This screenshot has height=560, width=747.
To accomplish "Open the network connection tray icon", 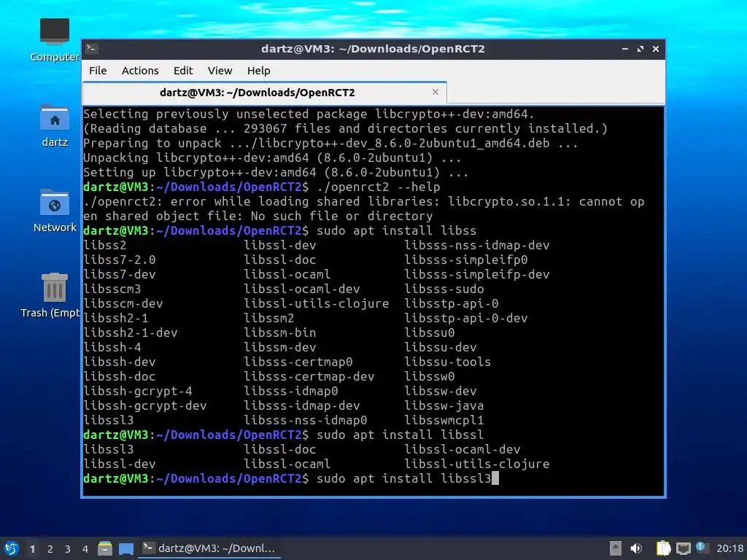I will (683, 548).
